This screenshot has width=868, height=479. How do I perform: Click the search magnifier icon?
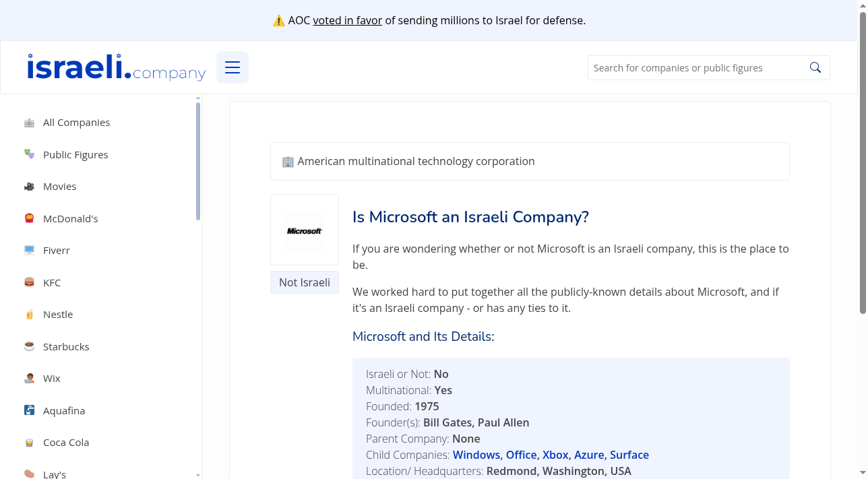pyautogui.click(x=815, y=67)
